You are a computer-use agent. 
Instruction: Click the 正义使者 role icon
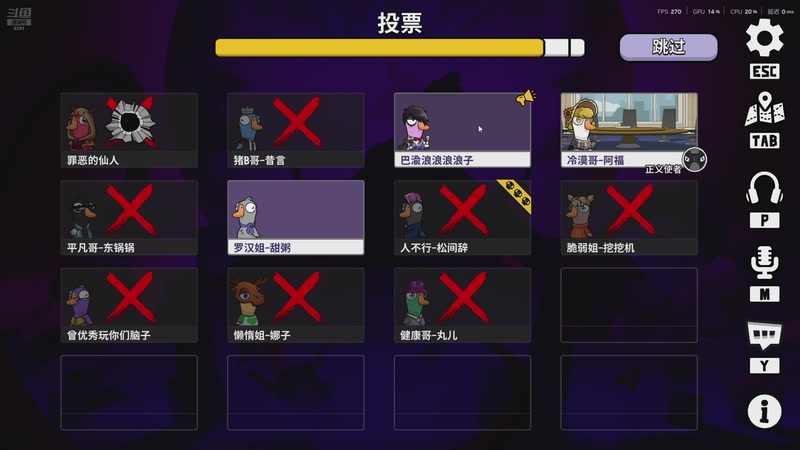click(x=694, y=160)
